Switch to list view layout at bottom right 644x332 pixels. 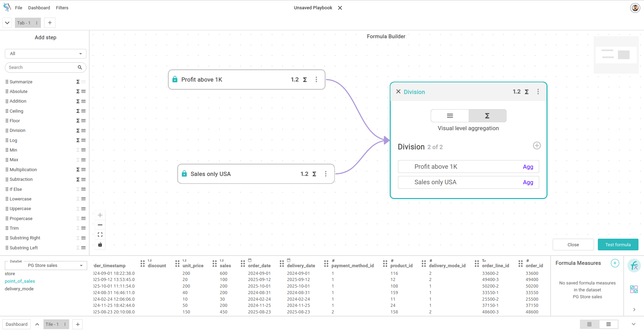point(609,324)
